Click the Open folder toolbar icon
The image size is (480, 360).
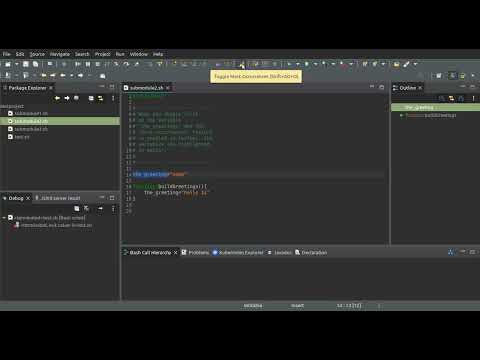396,64
